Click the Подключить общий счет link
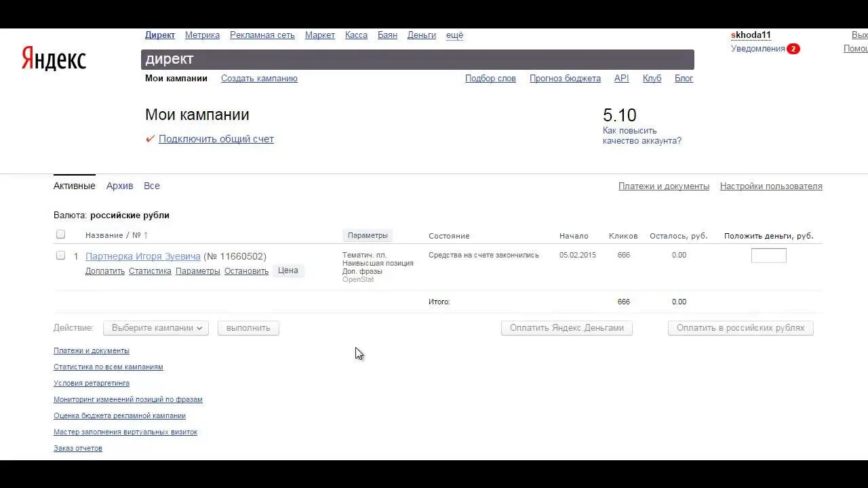The width and height of the screenshot is (868, 488). (216, 139)
